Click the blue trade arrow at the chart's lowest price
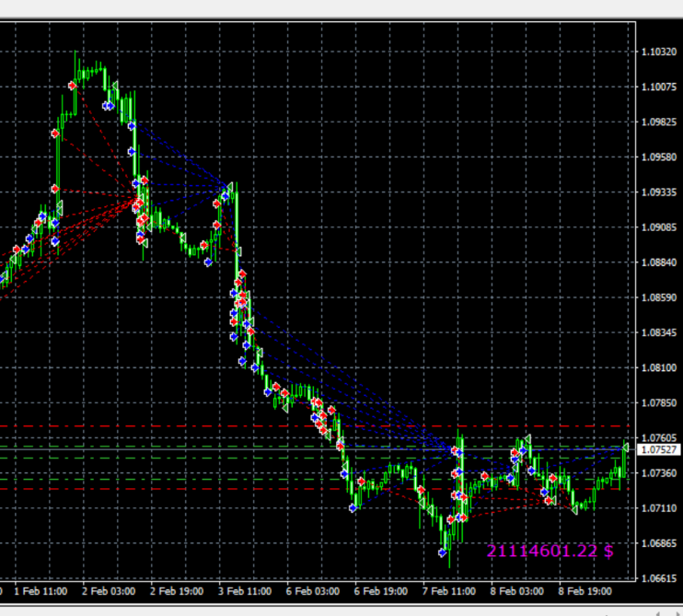Image resolution: width=683 pixels, height=616 pixels. 442,552
